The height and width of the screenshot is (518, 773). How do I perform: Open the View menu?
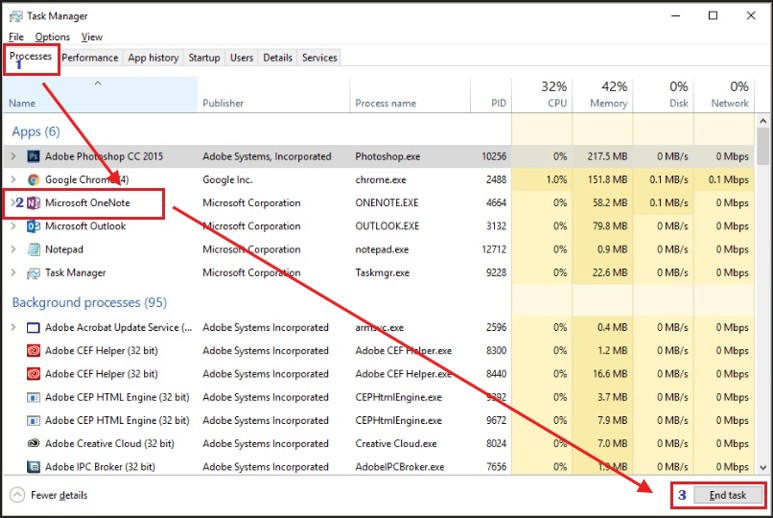(92, 37)
